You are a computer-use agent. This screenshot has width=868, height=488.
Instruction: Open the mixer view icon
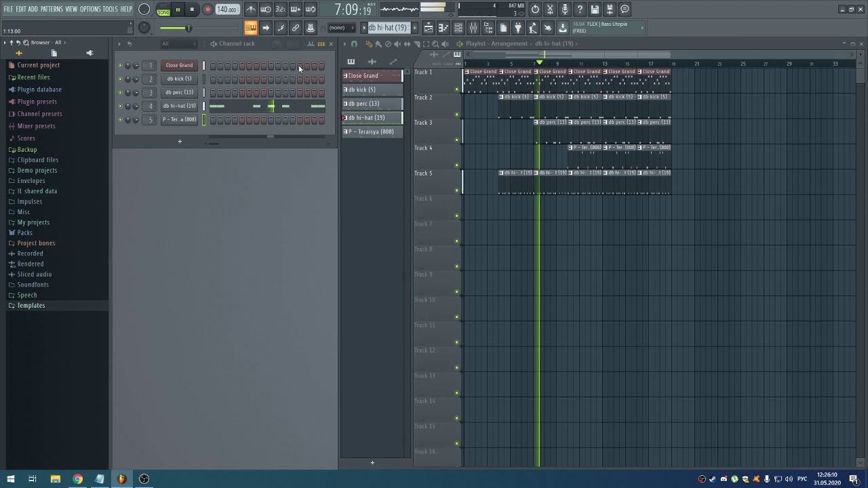[x=473, y=28]
